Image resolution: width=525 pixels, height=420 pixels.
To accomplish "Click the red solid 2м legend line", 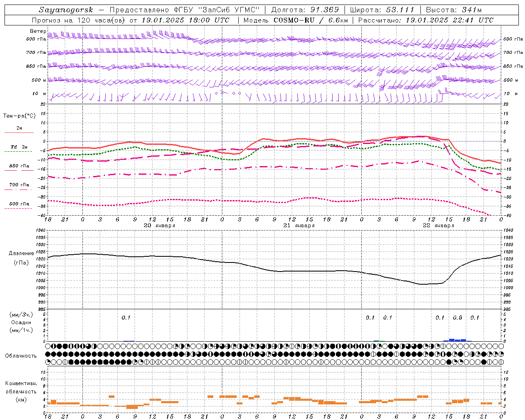I will click(x=19, y=133).
